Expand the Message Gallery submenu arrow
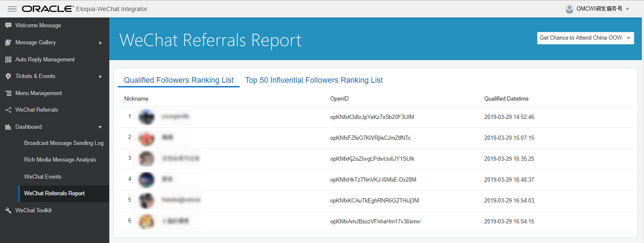Image resolution: width=644 pixels, height=243 pixels. click(x=100, y=43)
